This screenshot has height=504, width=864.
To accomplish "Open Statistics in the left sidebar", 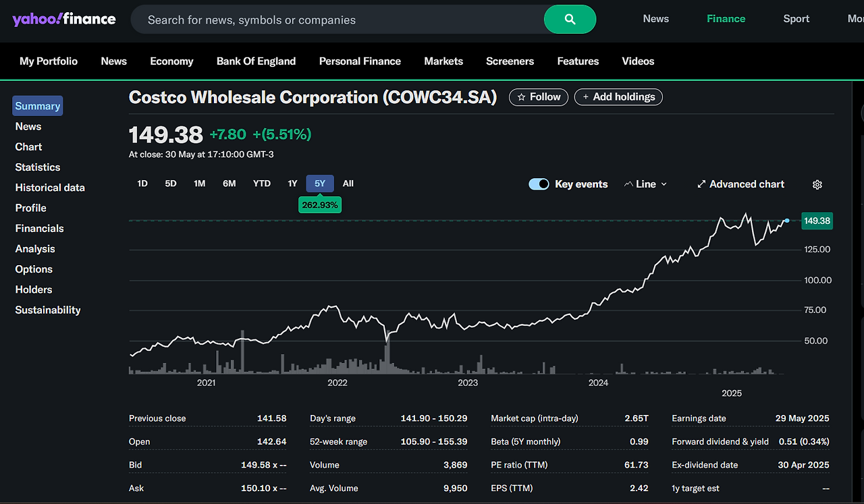I will (x=38, y=167).
